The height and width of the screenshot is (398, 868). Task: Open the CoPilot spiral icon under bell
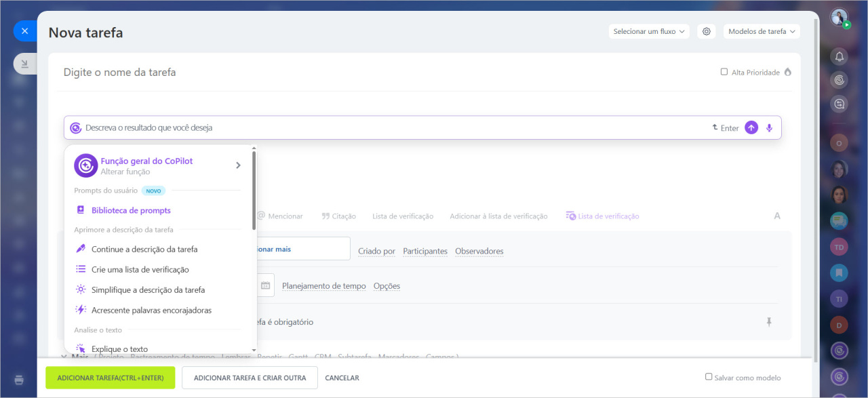click(x=840, y=80)
